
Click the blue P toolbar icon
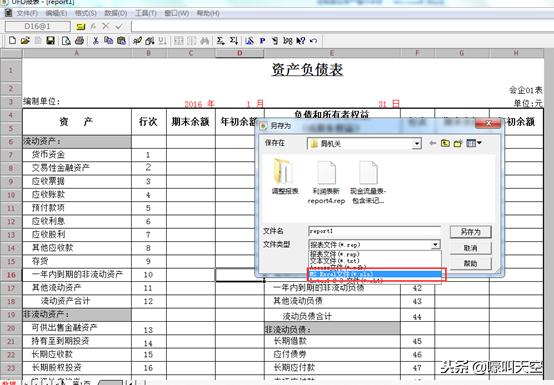[262, 41]
